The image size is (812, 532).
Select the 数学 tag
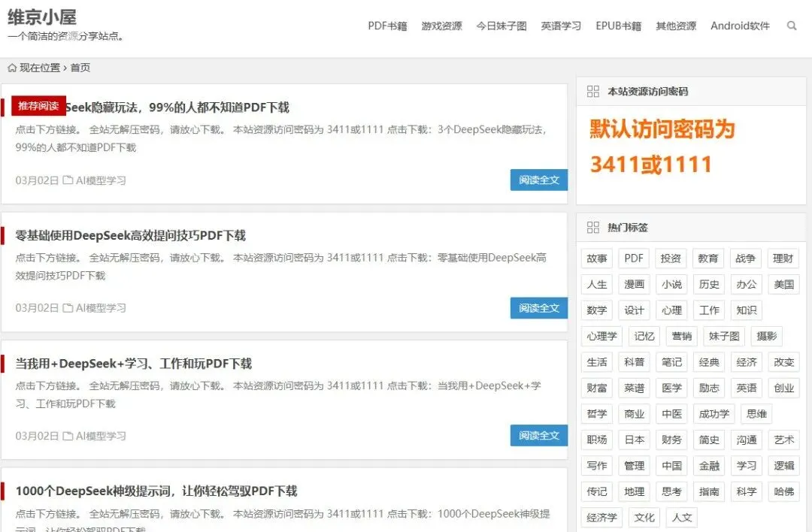[596, 310]
